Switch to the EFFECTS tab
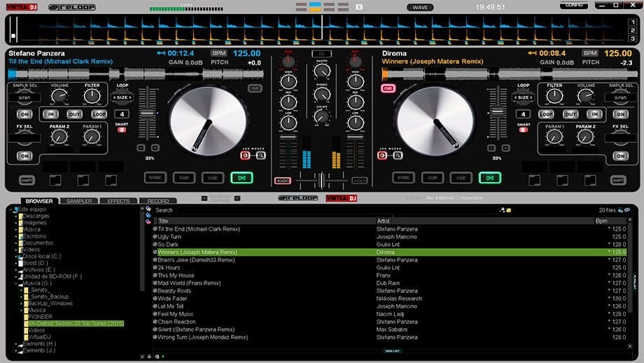644x363 pixels. 118,201
